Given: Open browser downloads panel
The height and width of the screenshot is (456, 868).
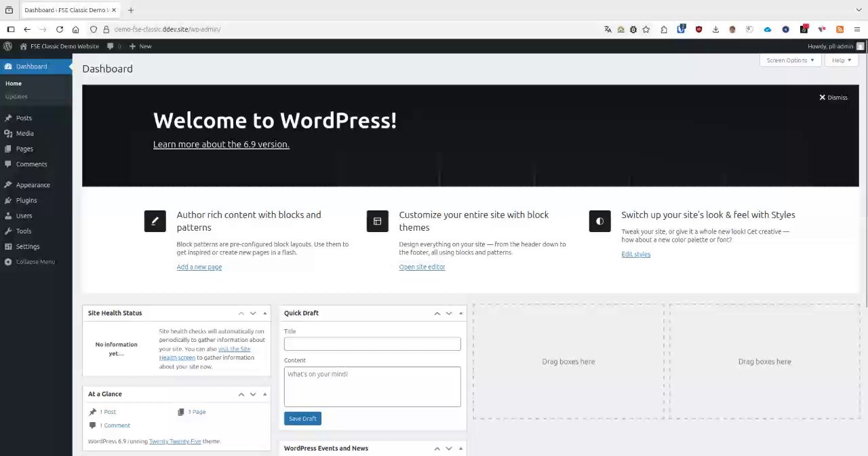Looking at the screenshot, I should click(x=715, y=29).
